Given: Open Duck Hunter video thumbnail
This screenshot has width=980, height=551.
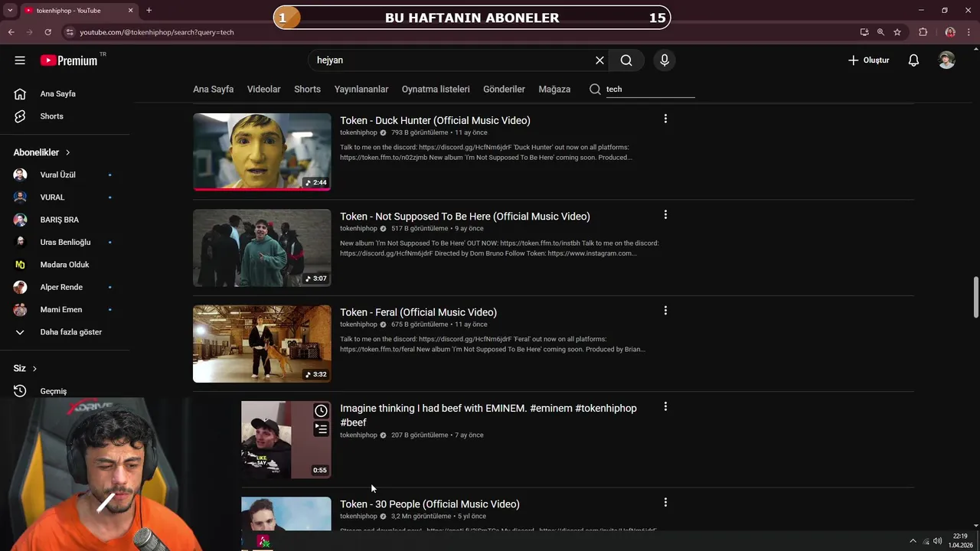Looking at the screenshot, I should point(262,152).
